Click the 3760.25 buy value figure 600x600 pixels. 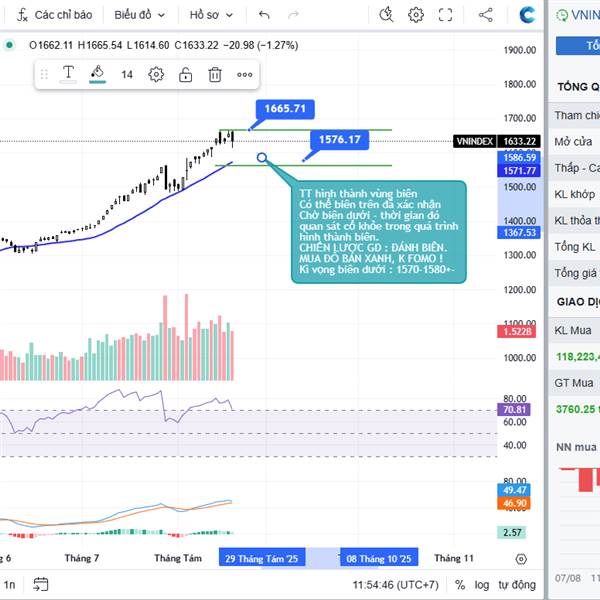click(578, 409)
